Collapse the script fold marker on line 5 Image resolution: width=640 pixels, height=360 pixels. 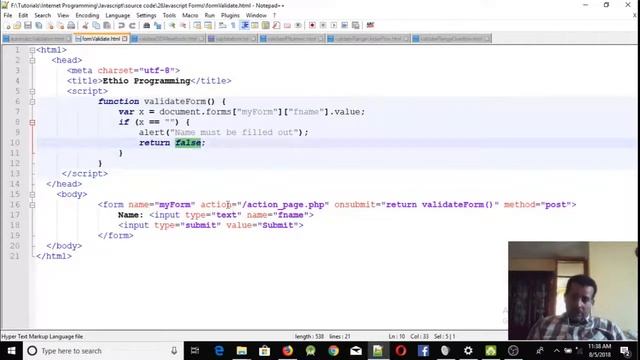(x=32, y=91)
